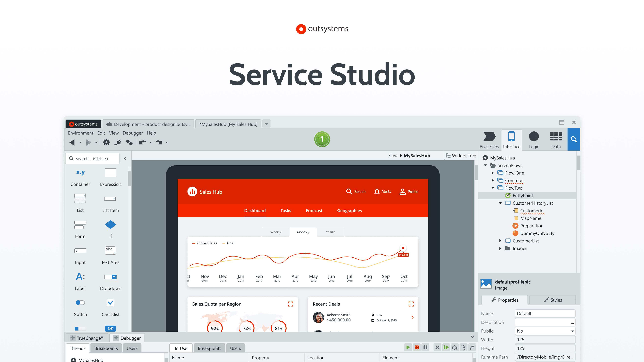The image size is (644, 362).
Task: Collapse the ScreenFlows folder
Action: (x=485, y=165)
